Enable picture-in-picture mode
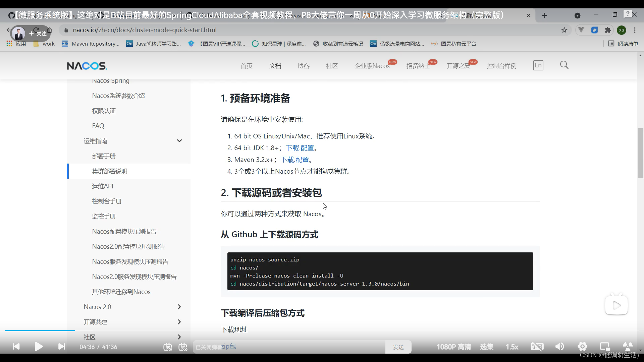The image size is (644, 362). pos(605,347)
